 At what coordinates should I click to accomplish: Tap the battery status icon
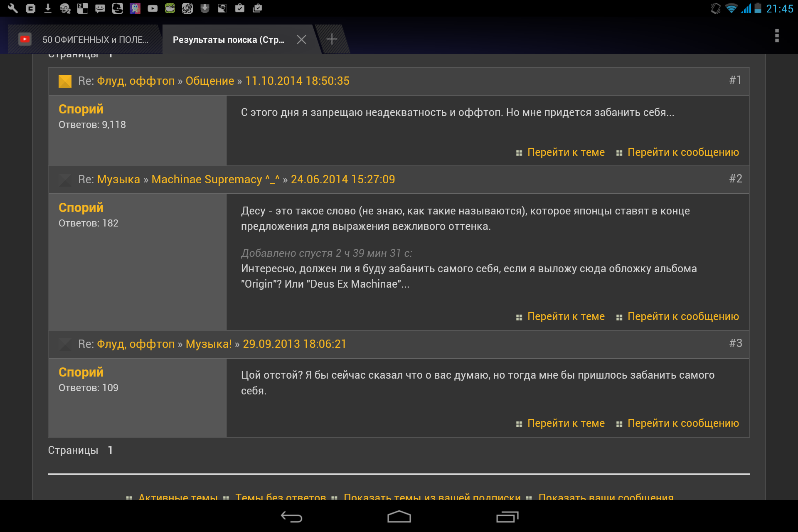pyautogui.click(x=758, y=8)
